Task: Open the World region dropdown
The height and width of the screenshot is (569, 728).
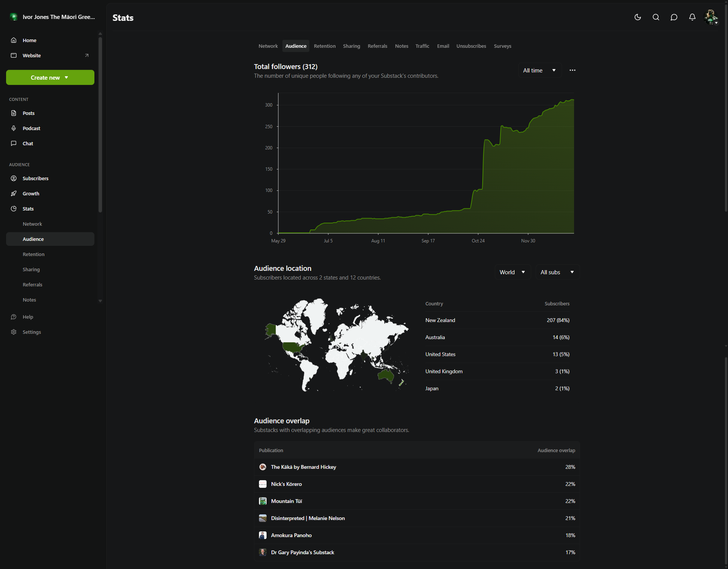Action: [512, 272]
